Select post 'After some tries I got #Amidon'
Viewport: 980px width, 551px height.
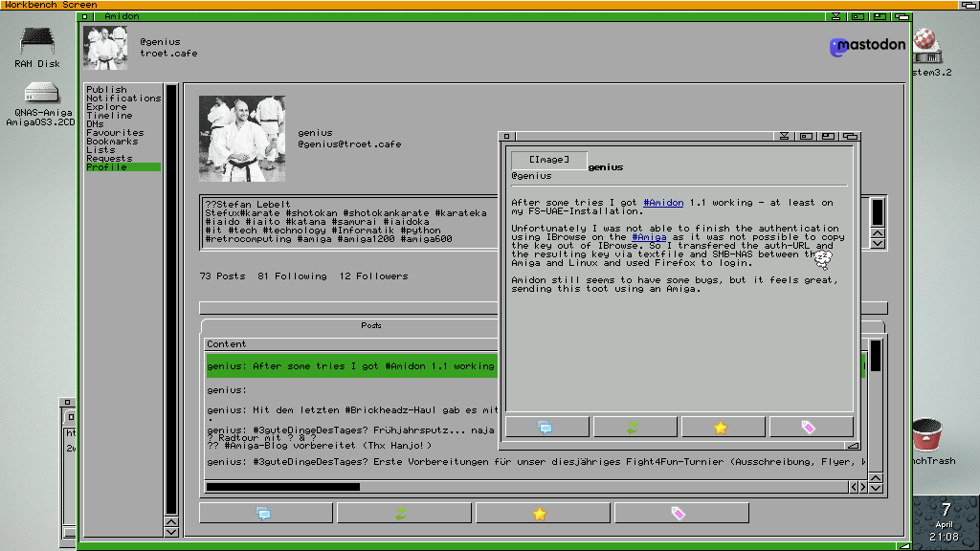(x=351, y=366)
